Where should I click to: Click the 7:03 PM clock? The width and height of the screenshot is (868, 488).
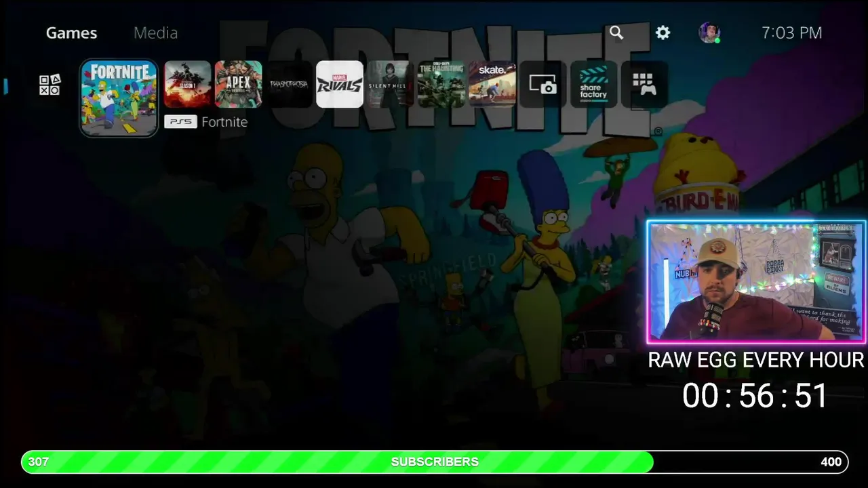791,33
